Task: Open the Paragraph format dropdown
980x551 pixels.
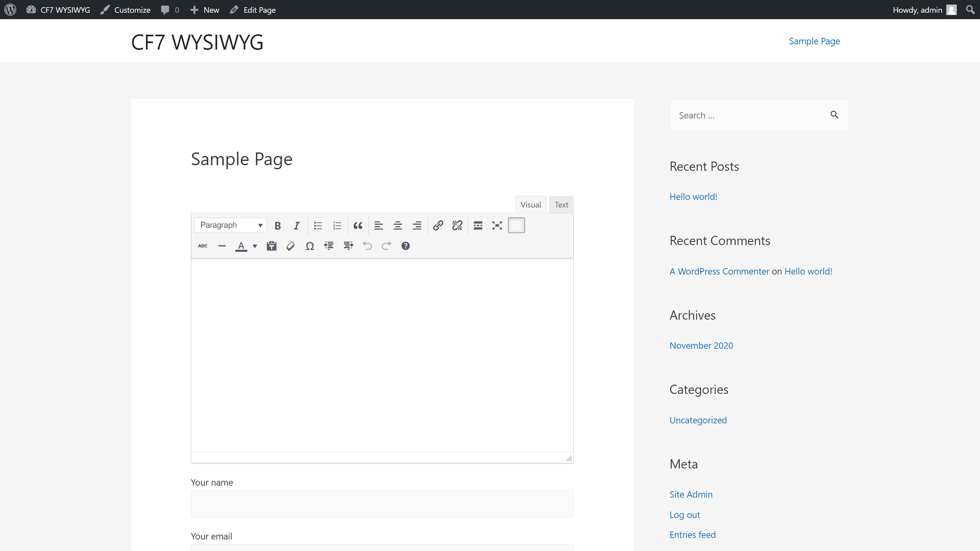Action: click(x=231, y=225)
